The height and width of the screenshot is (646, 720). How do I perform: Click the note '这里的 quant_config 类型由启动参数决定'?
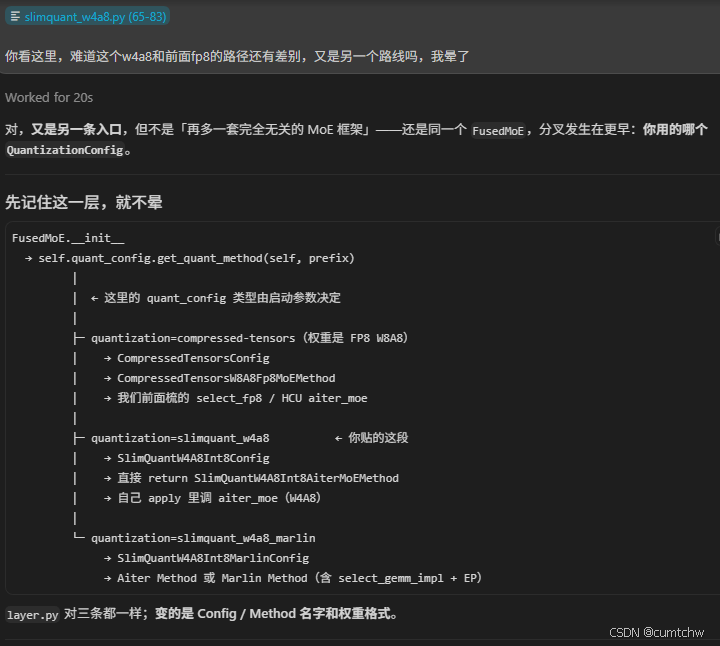222,298
